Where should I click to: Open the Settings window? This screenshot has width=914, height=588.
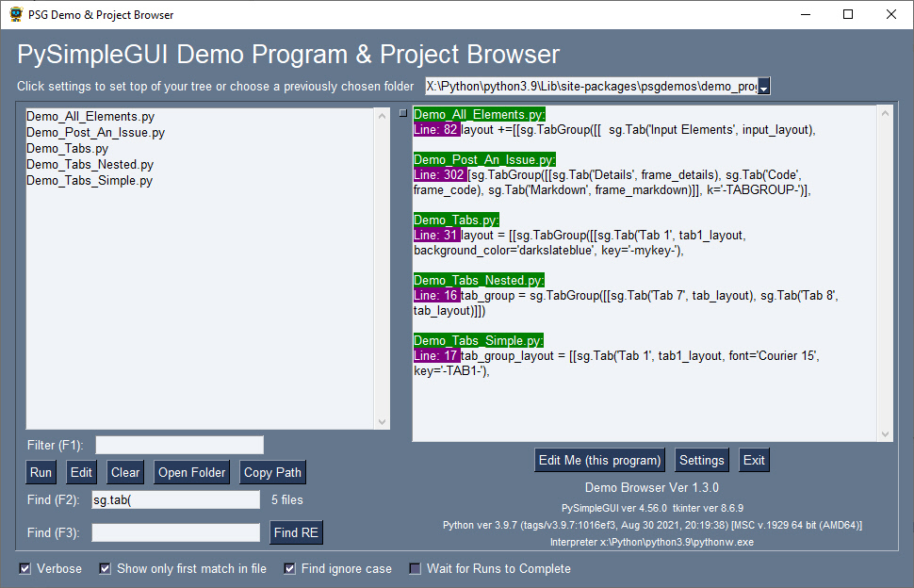(x=701, y=459)
